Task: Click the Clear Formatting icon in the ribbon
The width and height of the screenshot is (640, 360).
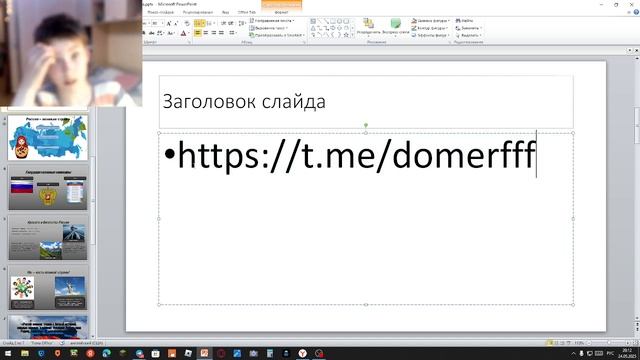Action: coord(187,24)
